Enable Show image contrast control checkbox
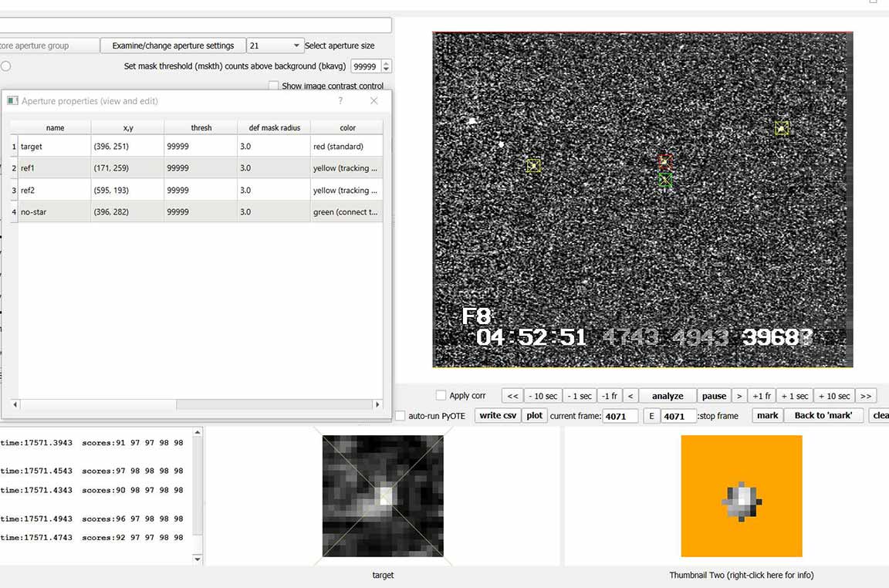 [274, 86]
